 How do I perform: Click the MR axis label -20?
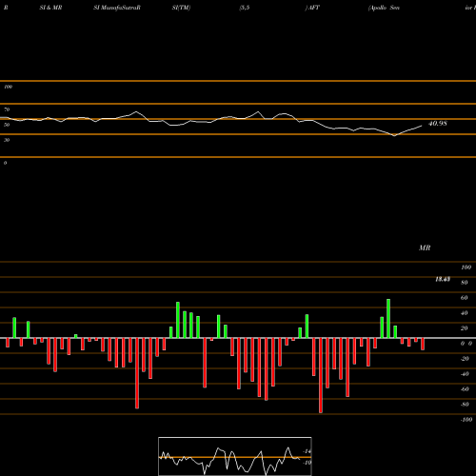pos(465,359)
